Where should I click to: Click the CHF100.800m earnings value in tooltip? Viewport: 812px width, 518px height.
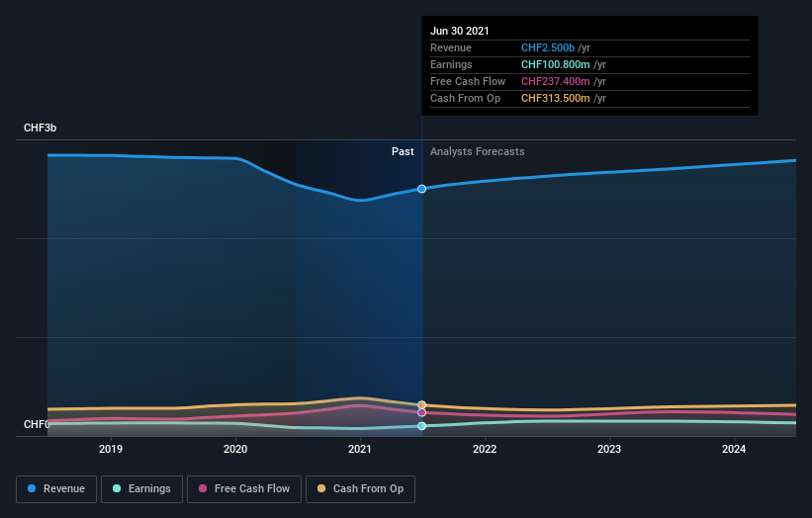pyautogui.click(x=556, y=64)
